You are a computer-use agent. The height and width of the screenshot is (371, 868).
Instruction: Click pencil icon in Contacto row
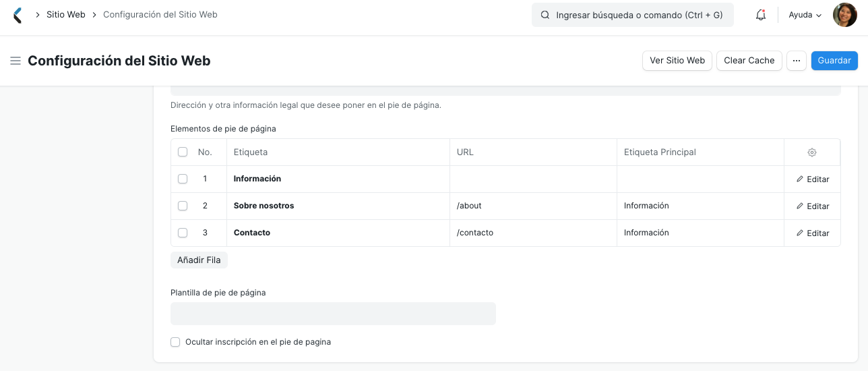800,233
